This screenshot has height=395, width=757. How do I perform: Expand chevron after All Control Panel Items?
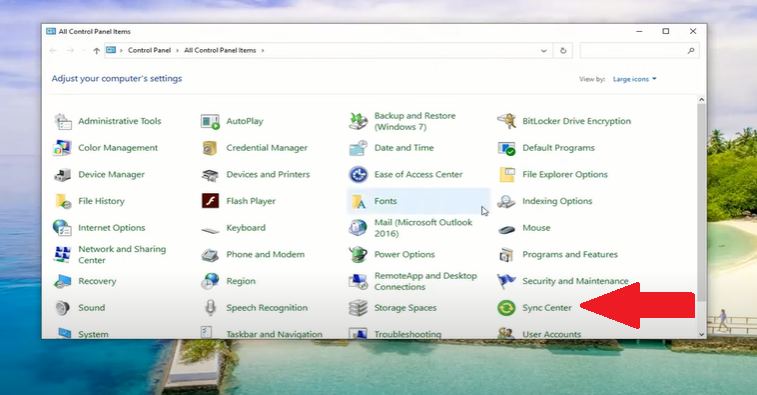click(263, 50)
